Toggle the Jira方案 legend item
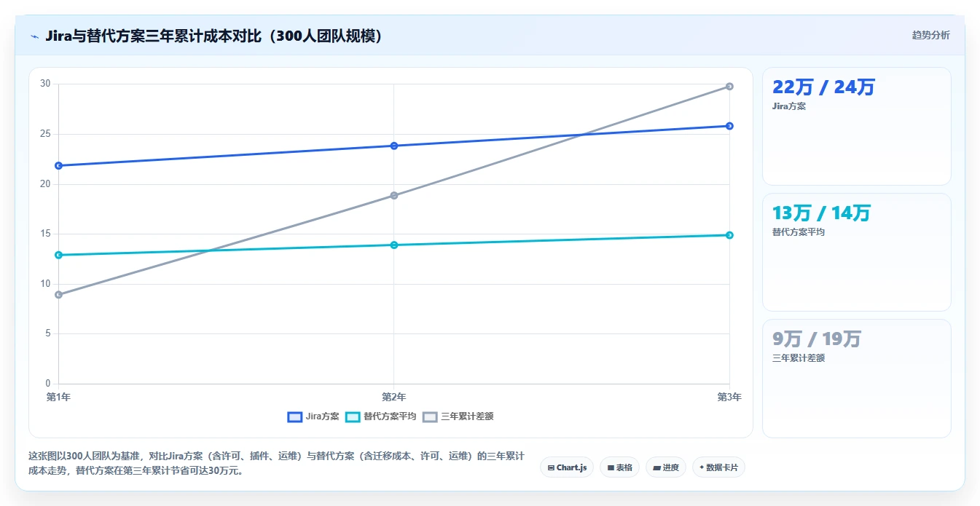The width and height of the screenshot is (980, 506). 313,416
